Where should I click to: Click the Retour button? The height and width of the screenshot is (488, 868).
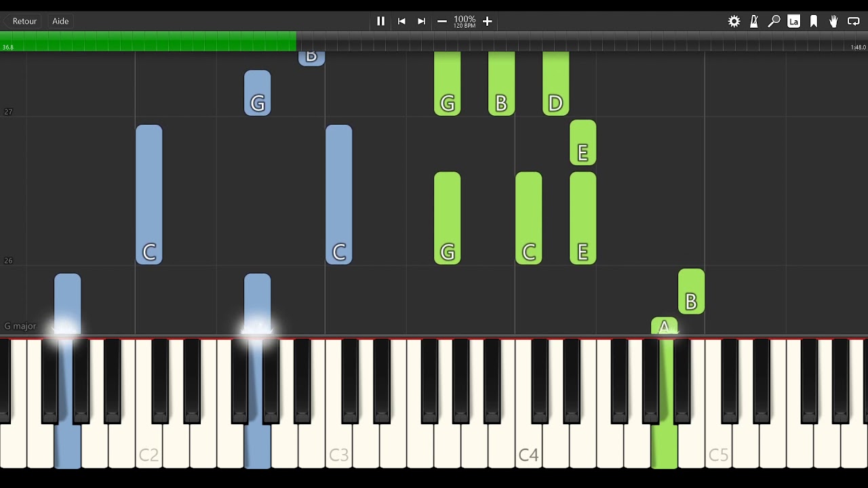click(x=24, y=21)
